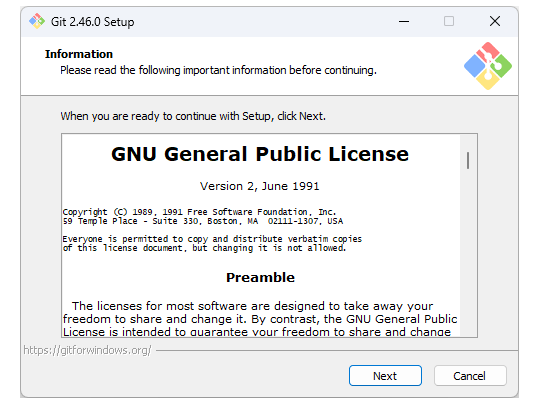Open the gitforwindows.org link
Image resolution: width=540 pixels, height=405 pixels.
click(x=87, y=350)
